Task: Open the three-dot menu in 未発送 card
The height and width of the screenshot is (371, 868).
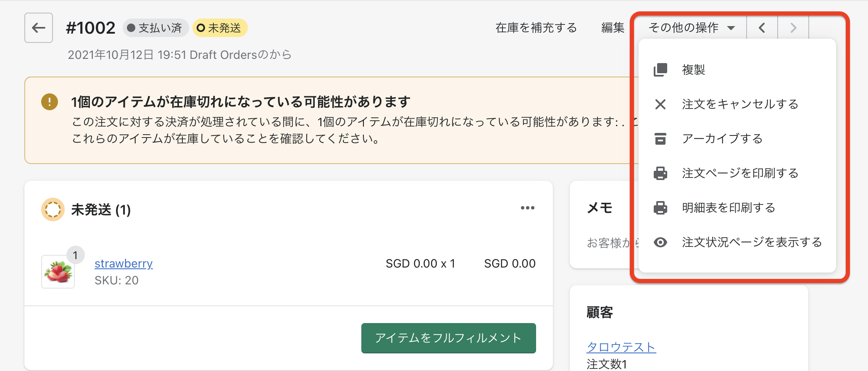Action: point(528,208)
